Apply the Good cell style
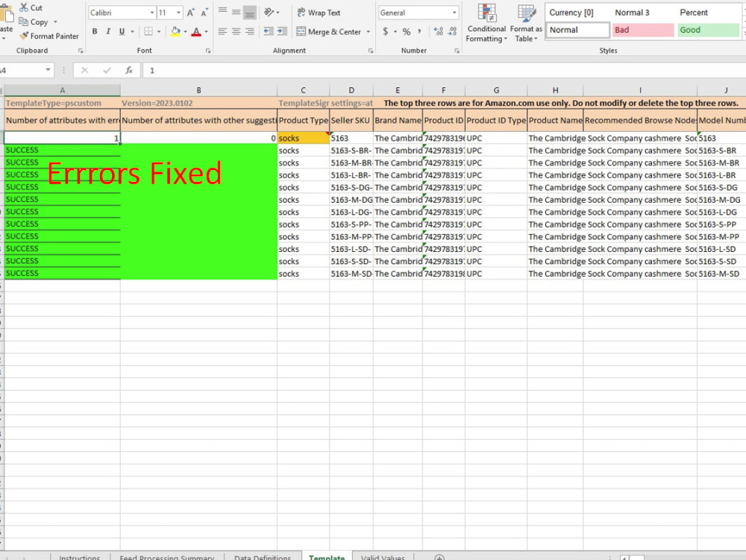Screen dimensions: 746x560 708,30
